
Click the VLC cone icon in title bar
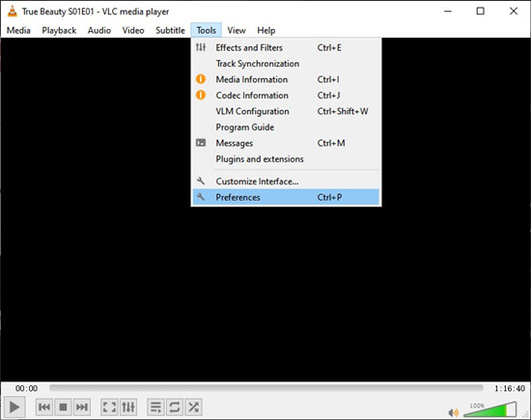(x=12, y=12)
